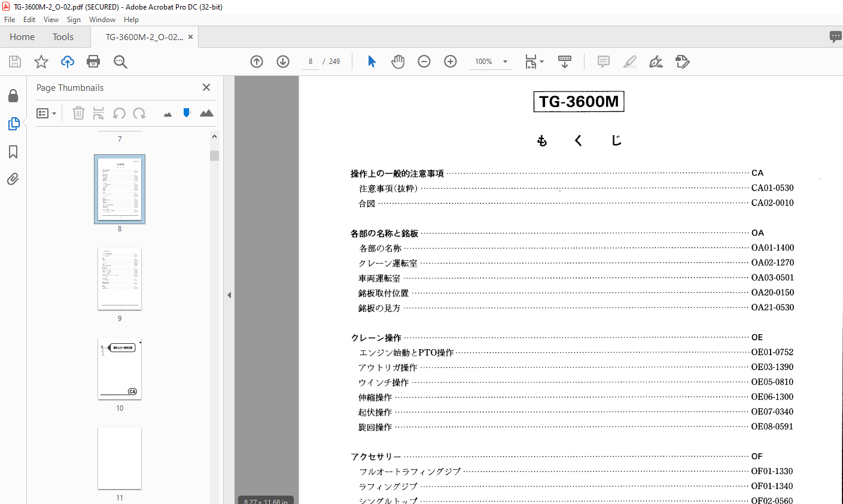Screen dimensions: 843x504
Task: Click TOC entry CA01-0530
Action: tap(772, 188)
